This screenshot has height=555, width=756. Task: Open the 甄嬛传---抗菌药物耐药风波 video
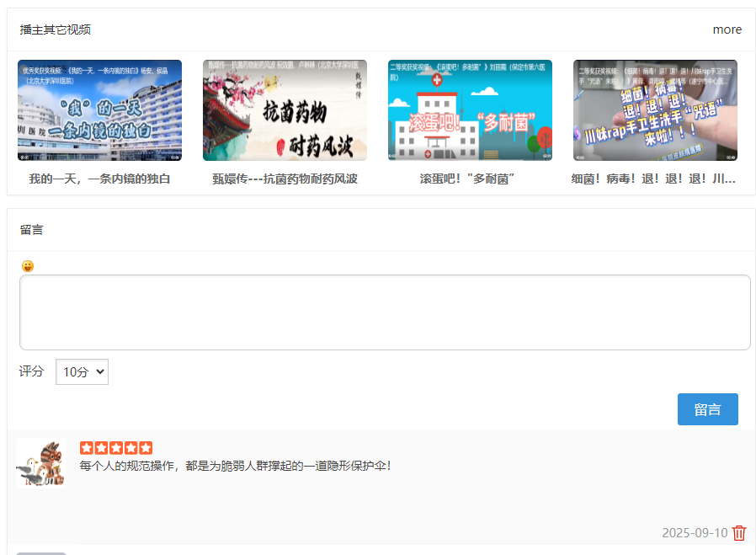[285, 110]
